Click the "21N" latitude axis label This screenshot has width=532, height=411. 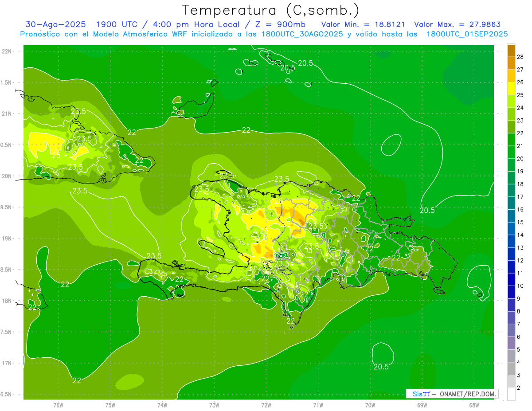(x=6, y=114)
